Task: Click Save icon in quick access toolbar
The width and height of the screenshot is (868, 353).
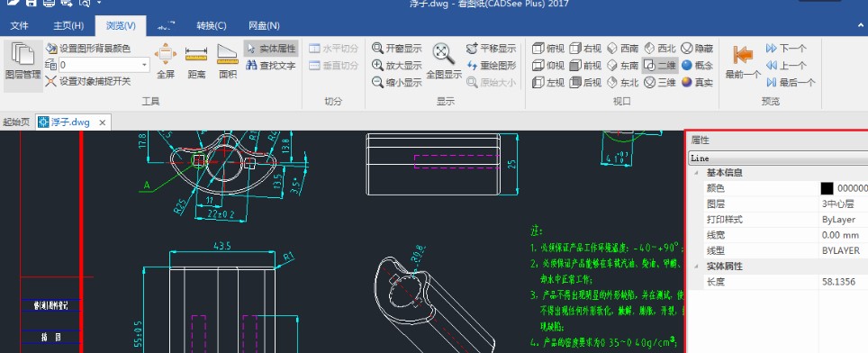Action: click(x=31, y=4)
